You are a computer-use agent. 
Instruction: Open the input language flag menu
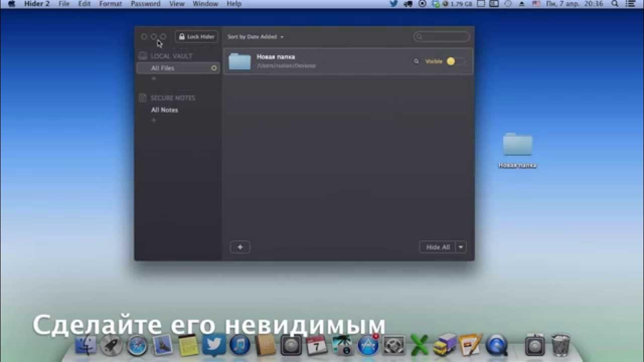click(x=536, y=4)
